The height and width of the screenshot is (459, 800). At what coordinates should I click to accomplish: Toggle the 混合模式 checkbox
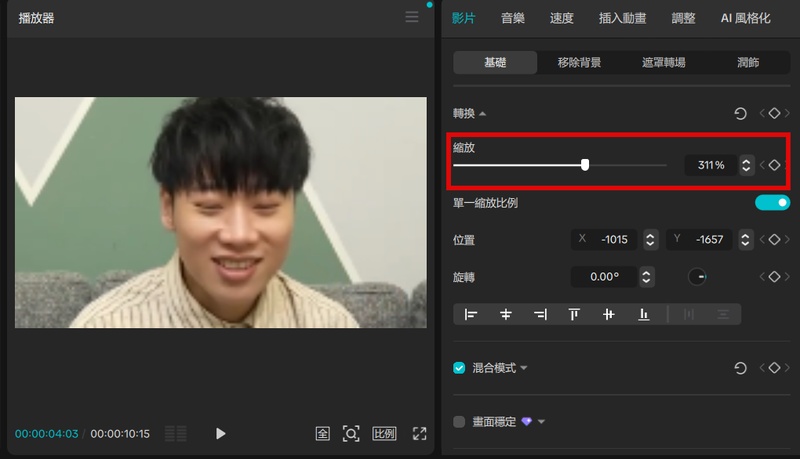[459, 368]
